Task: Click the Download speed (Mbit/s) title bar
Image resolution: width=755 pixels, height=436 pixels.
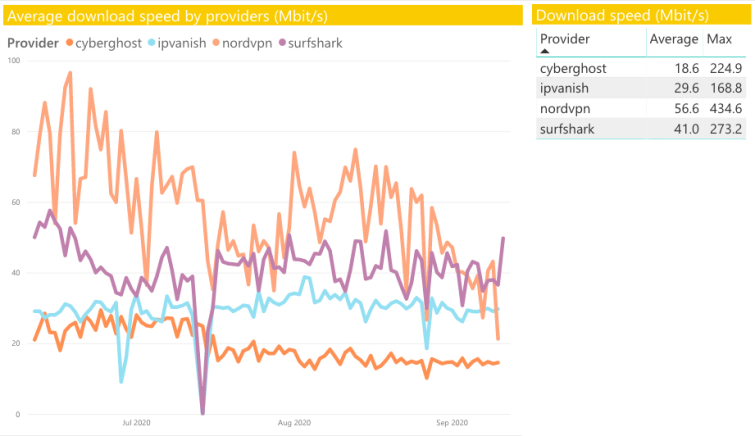Action: (641, 15)
